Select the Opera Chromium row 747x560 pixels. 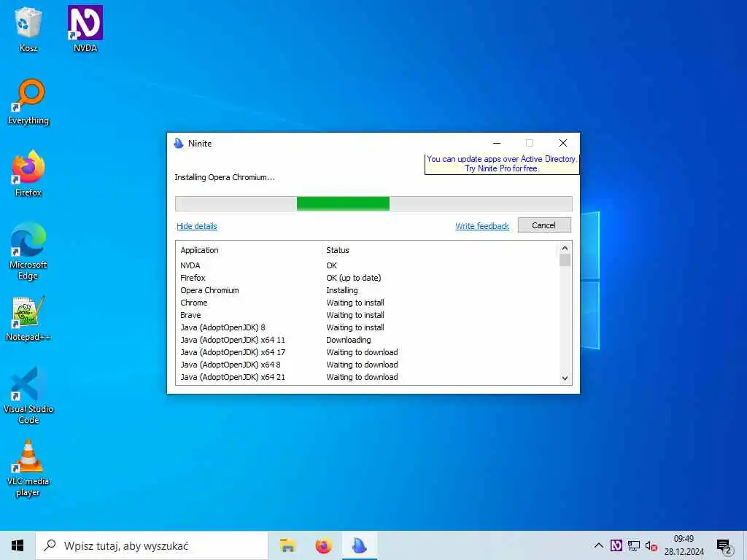click(366, 290)
